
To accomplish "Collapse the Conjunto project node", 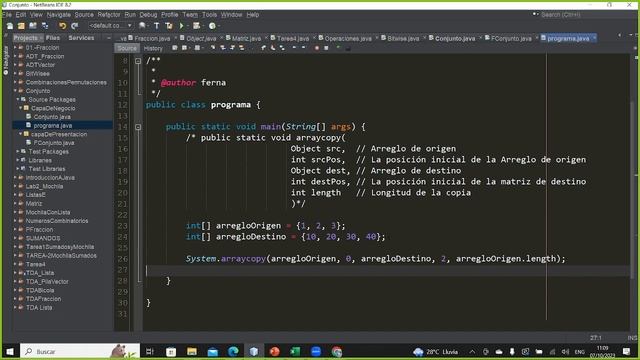I will pos(16,91).
